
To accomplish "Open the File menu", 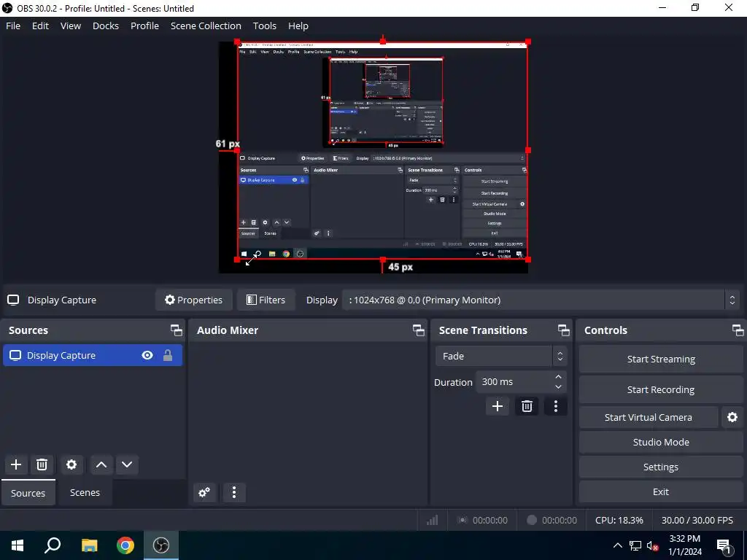I will click(x=13, y=26).
